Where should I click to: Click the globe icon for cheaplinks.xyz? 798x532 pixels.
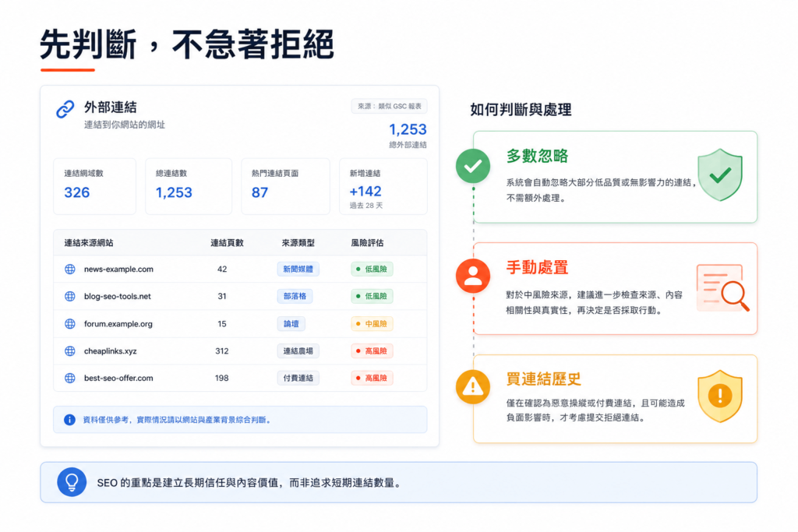pyautogui.click(x=69, y=351)
